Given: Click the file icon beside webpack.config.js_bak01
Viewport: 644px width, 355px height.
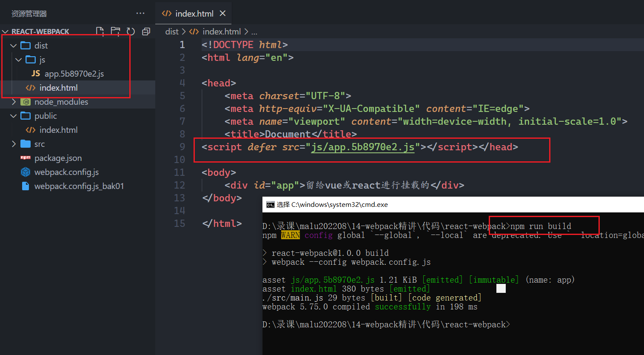Looking at the screenshot, I should tap(26, 186).
